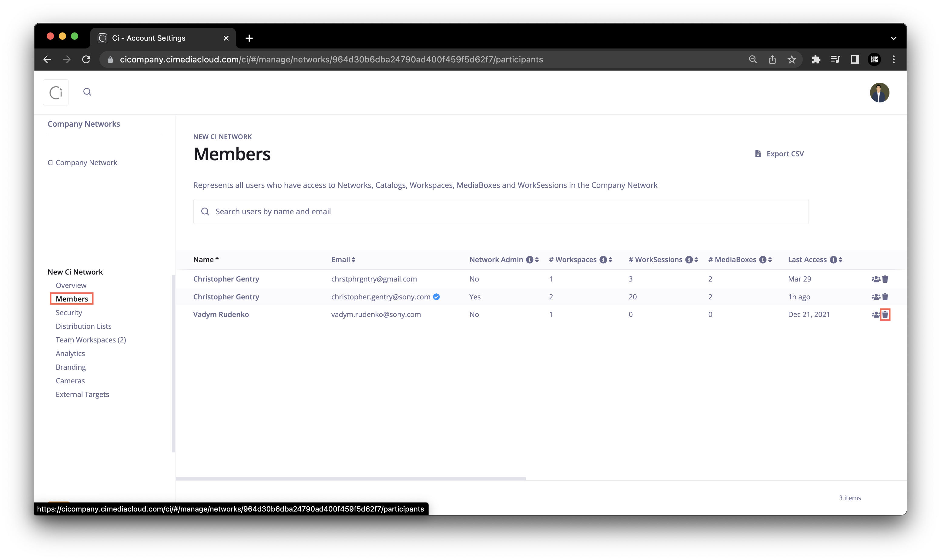Image resolution: width=941 pixels, height=560 pixels.
Task: Delete member Vadym Rudenko with trash icon
Action: pos(885,315)
